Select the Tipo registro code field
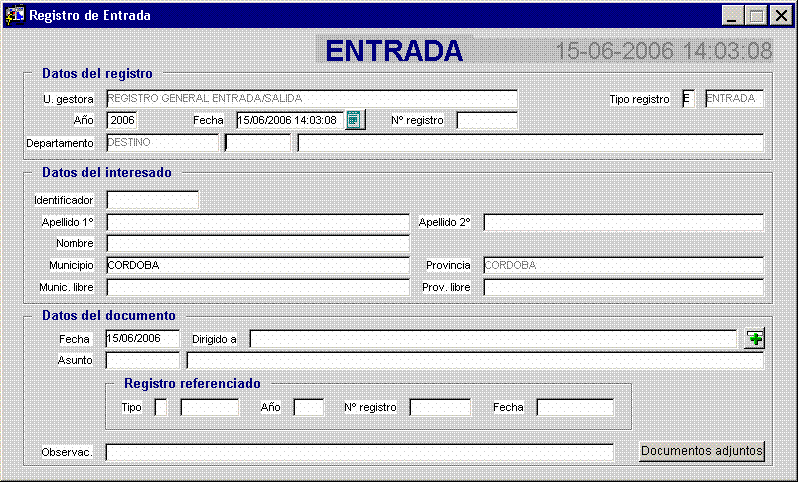 click(x=687, y=99)
